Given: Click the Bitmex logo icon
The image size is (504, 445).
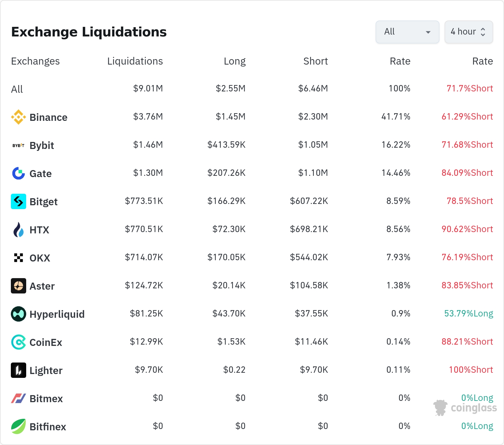Looking at the screenshot, I should pyautogui.click(x=19, y=398).
